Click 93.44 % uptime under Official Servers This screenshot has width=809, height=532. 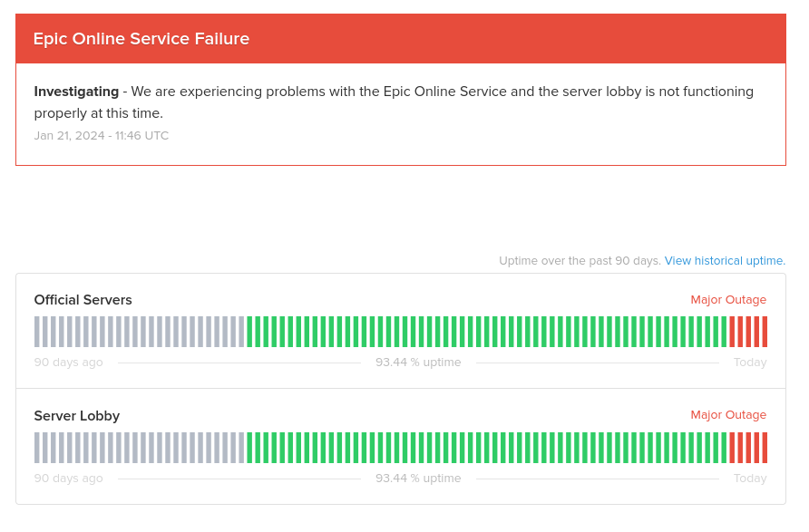[418, 363]
